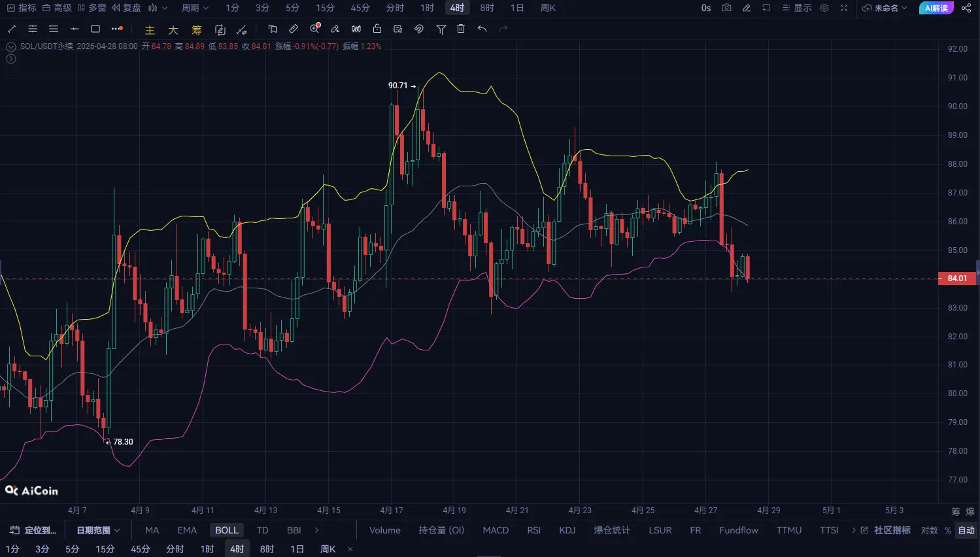Open the 未命名 layout dropdown

[x=885, y=8]
